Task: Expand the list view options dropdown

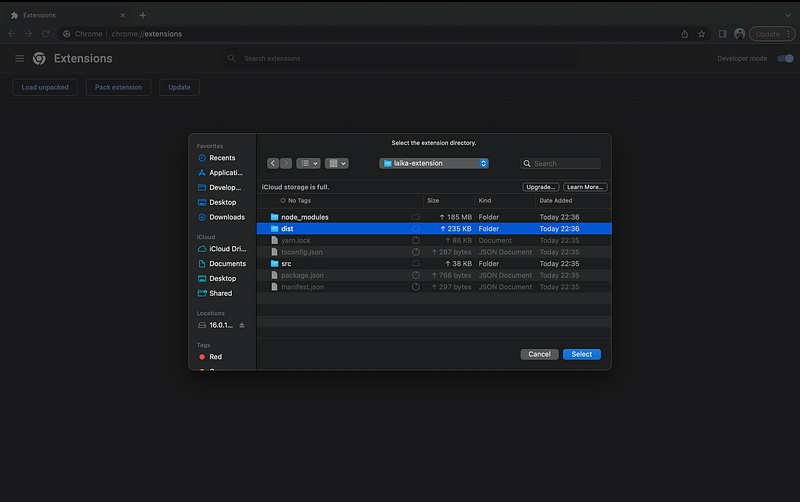Action: (x=308, y=163)
